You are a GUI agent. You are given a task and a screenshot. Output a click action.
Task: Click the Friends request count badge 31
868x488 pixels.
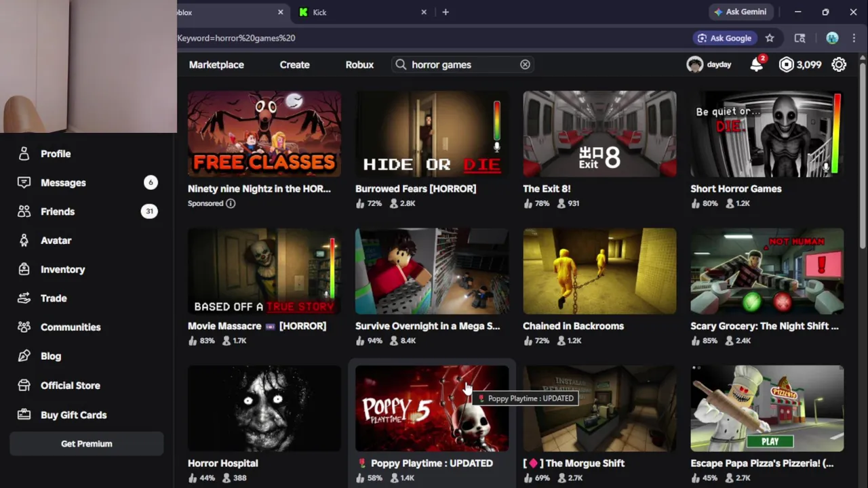click(149, 211)
